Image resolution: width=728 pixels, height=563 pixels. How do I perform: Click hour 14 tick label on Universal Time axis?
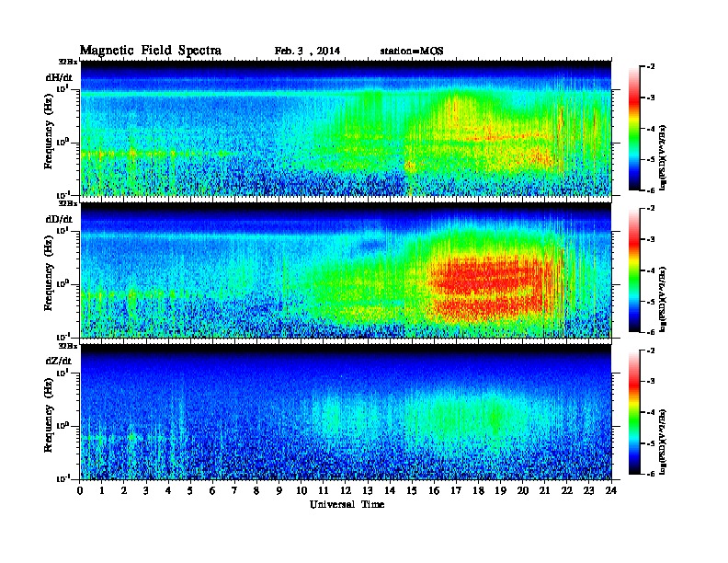390,491
